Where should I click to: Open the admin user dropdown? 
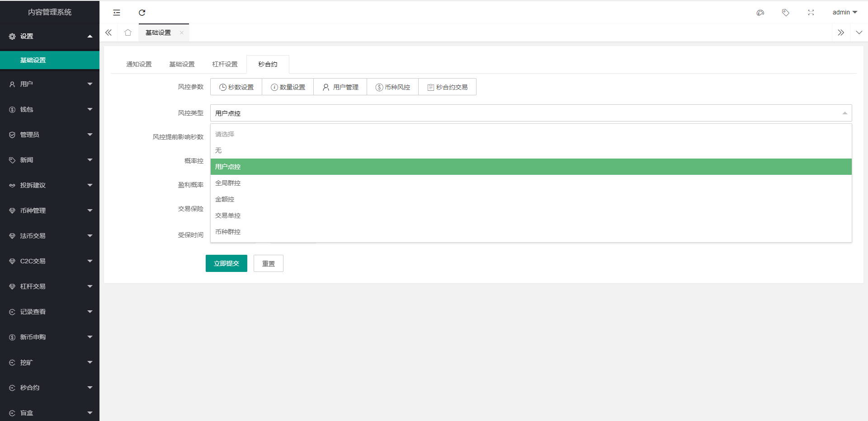pos(844,12)
